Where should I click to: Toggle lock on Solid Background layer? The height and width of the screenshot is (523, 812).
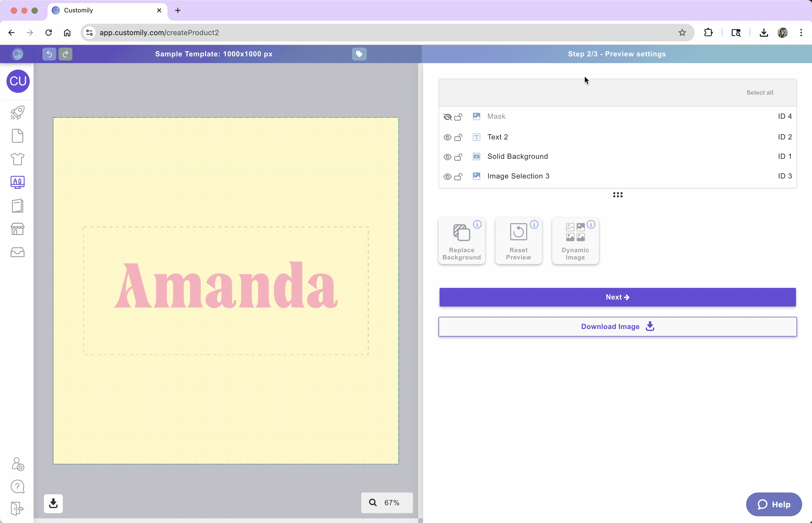pos(458,157)
